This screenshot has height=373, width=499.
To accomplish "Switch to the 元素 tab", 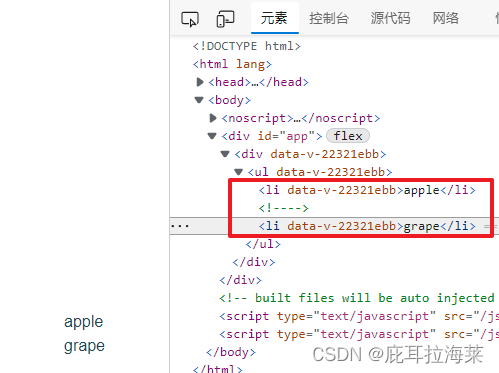I will pyautogui.click(x=274, y=18).
